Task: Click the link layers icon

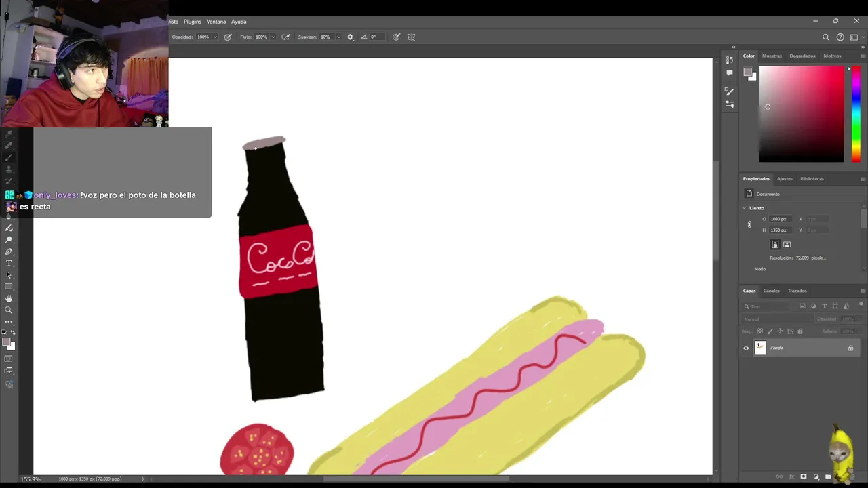Action: click(x=779, y=476)
